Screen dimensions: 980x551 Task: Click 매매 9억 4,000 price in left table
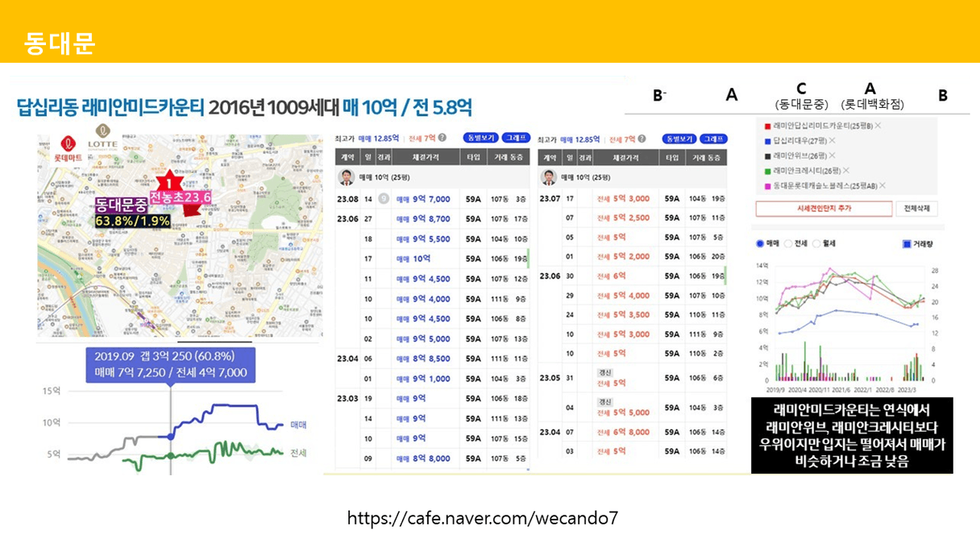pyautogui.click(x=423, y=299)
